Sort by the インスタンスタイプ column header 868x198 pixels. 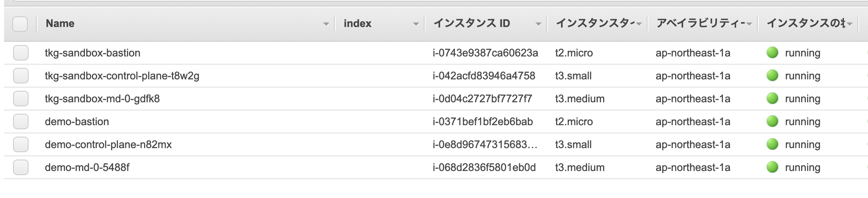[595, 23]
